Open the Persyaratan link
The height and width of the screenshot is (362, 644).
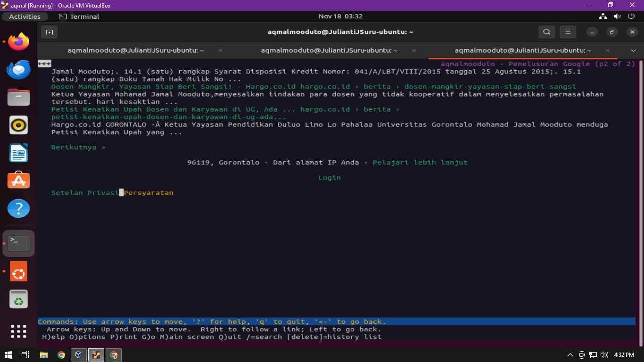tap(149, 193)
